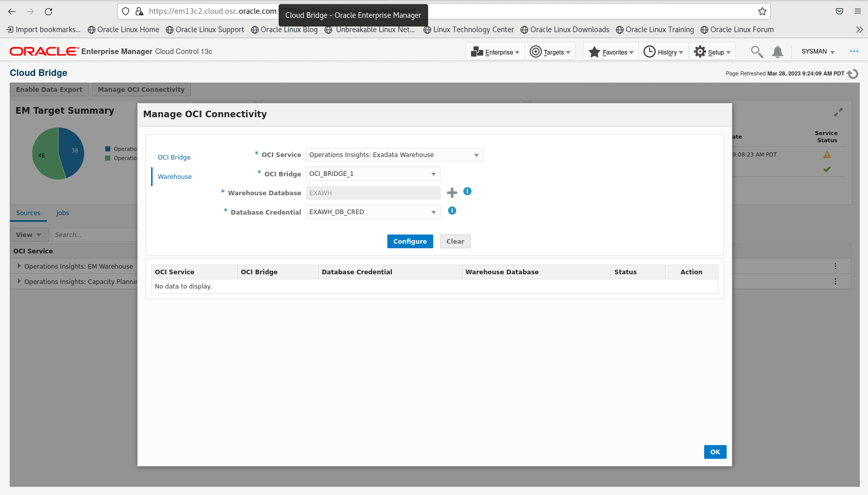Screen dimensions: 868x495
Task: Open Oracle Linux Support bookmark
Action: tap(205, 30)
